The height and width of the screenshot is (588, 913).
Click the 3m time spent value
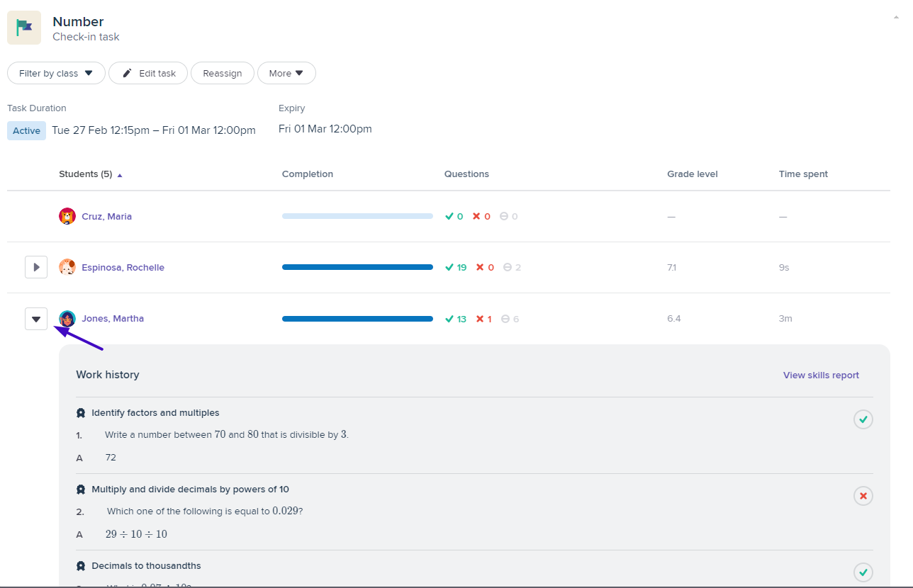(x=785, y=319)
